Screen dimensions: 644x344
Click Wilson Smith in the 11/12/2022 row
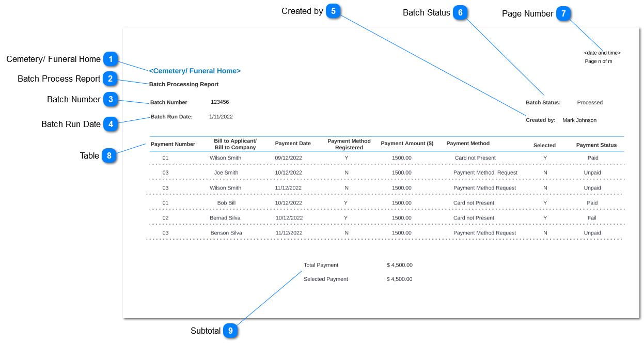coord(225,188)
